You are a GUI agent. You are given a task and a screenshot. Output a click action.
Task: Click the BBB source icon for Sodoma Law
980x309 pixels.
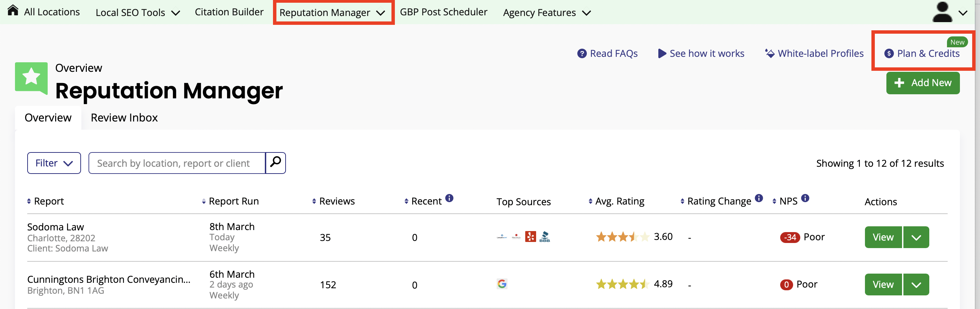[x=544, y=237]
